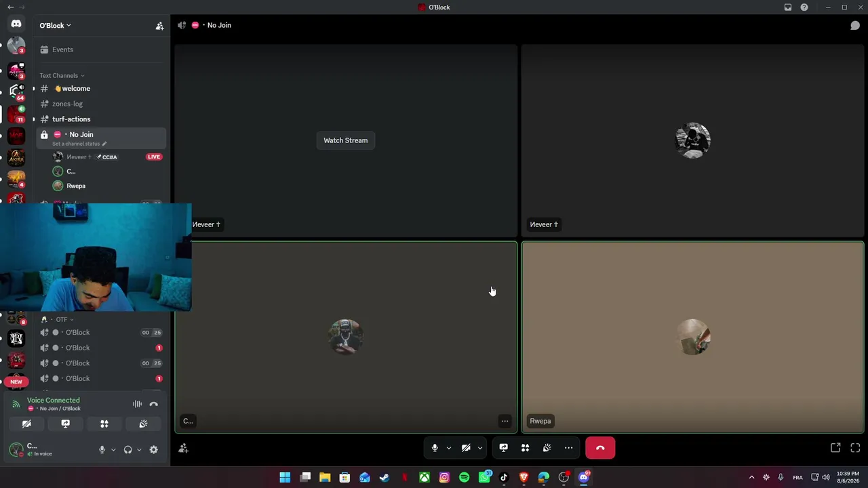Hang up with the red disconnect button
The width and height of the screenshot is (868, 488).
click(600, 448)
